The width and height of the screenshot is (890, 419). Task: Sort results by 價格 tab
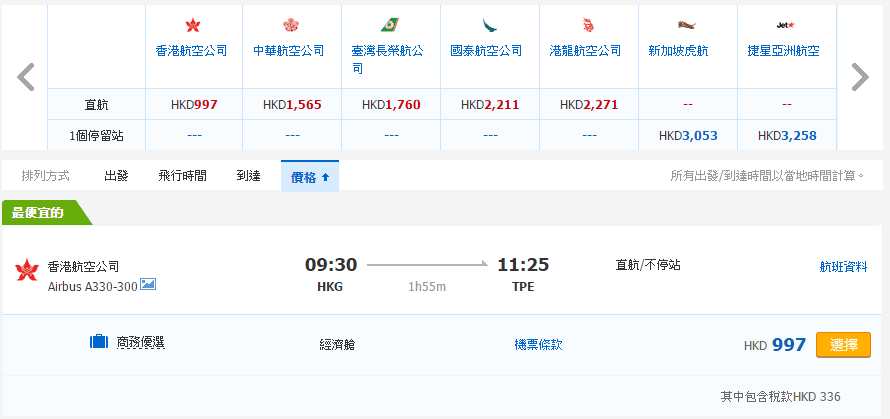click(309, 177)
